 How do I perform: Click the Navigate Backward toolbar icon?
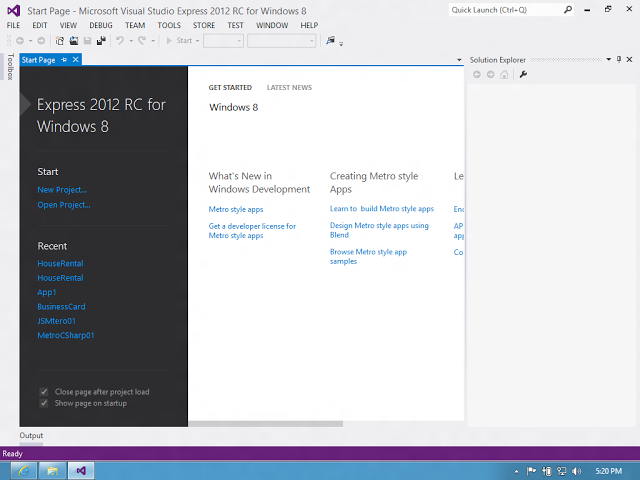coord(20,41)
